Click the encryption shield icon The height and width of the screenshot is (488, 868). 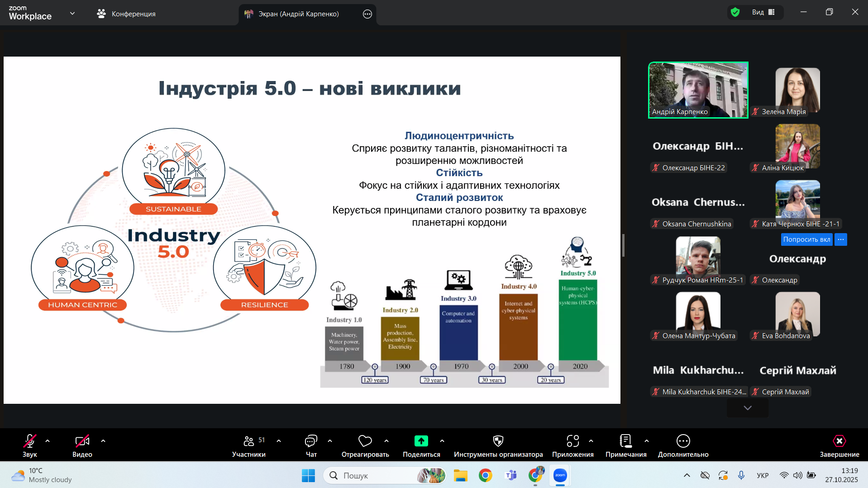pyautogui.click(x=735, y=12)
